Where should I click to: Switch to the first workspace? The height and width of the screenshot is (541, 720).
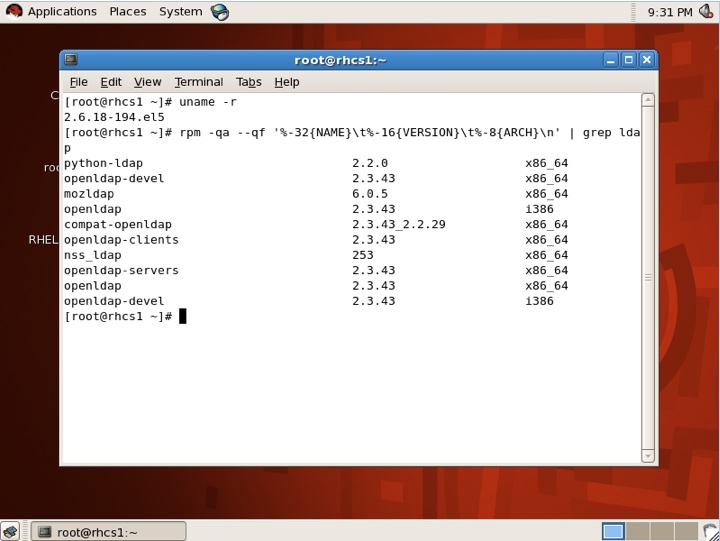613,531
